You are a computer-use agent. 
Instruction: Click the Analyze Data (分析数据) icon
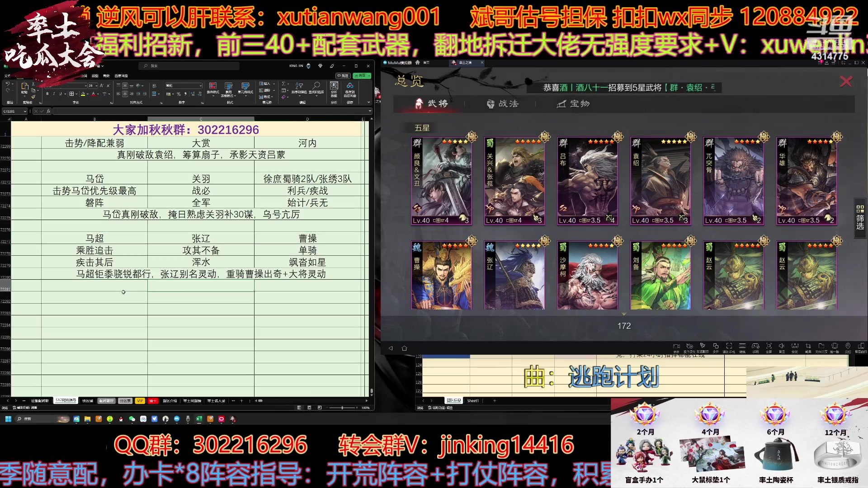(334, 85)
